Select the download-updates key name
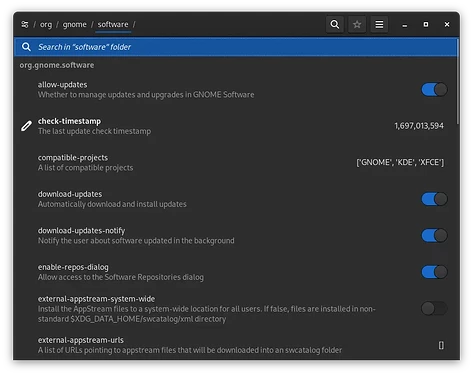This screenshot has height=375, width=472. pos(70,194)
